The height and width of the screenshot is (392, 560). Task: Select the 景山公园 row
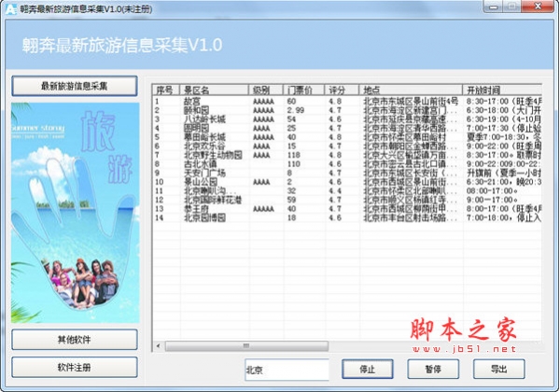(x=347, y=182)
